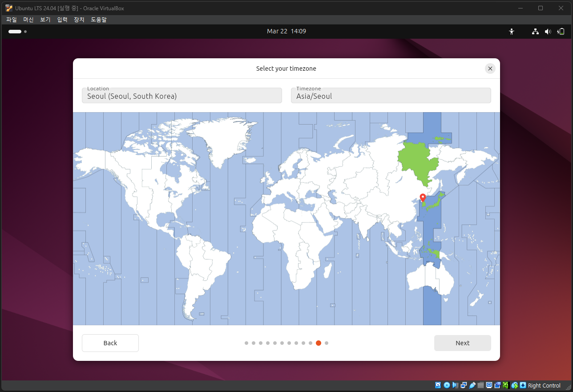This screenshot has height=392, width=573.
Task: Open the 입력 menu
Action: click(x=62, y=20)
